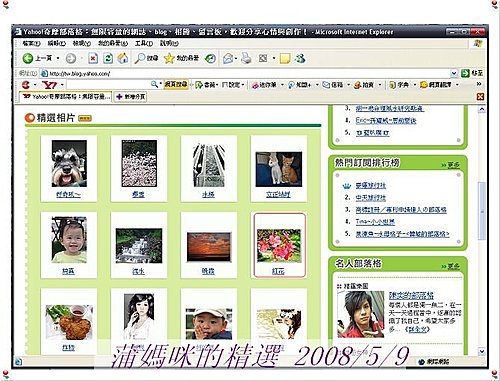This screenshot has width=500, height=381.
Task: Go to the home page via house icon
Action: point(123,59)
